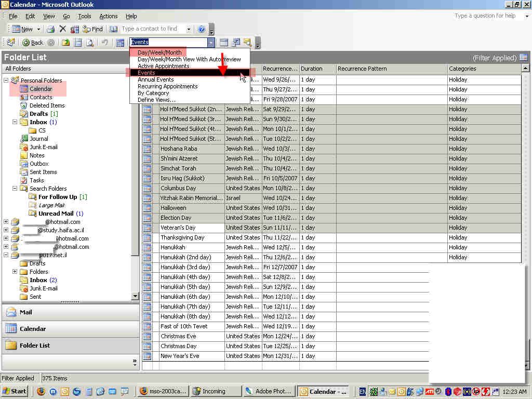The image size is (532, 399).
Task: Sort by the Duration column header
Action: point(317,69)
